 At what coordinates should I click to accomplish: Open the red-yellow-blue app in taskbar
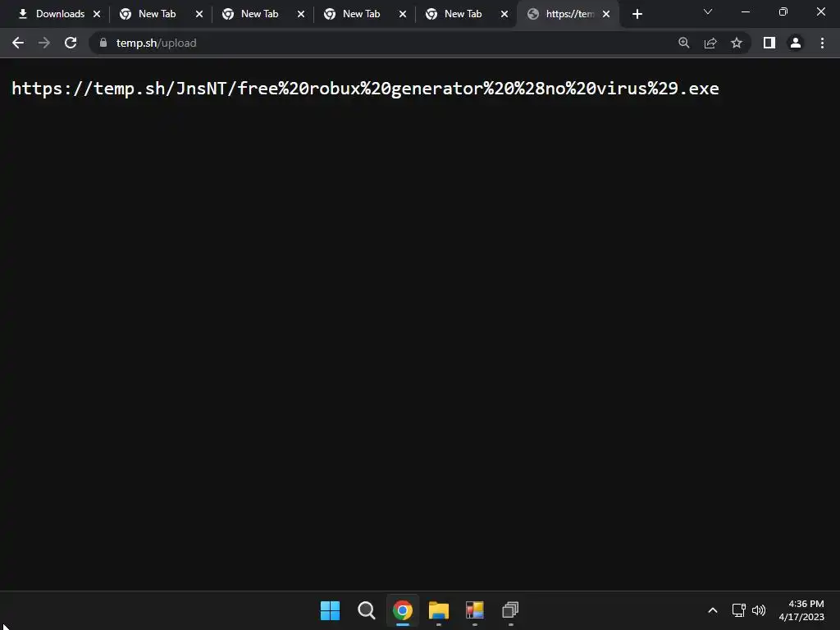pos(475,610)
